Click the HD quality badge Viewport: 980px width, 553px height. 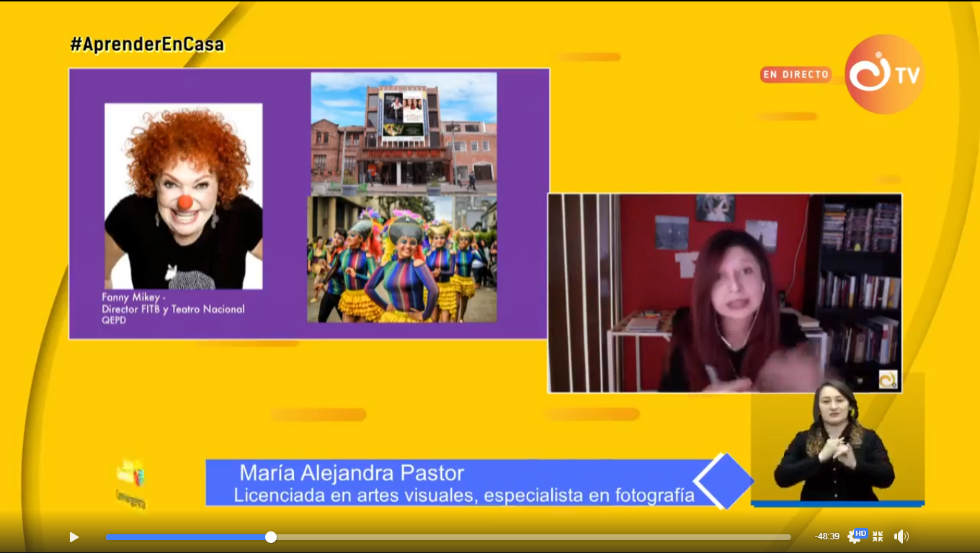[x=861, y=534]
